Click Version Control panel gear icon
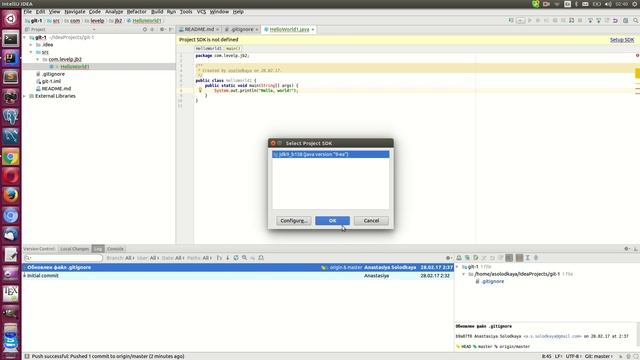Screen dimensions: 640x360 pos(627,249)
